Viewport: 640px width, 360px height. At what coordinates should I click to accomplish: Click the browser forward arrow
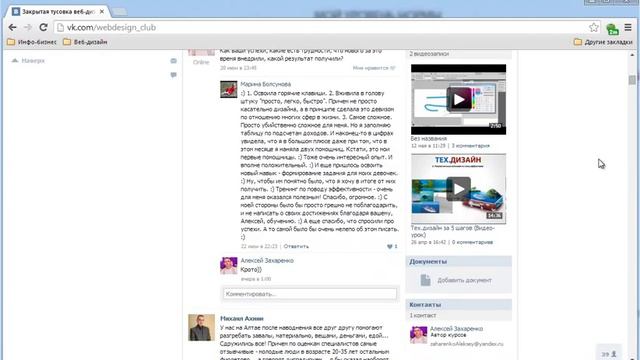[x=28, y=27]
